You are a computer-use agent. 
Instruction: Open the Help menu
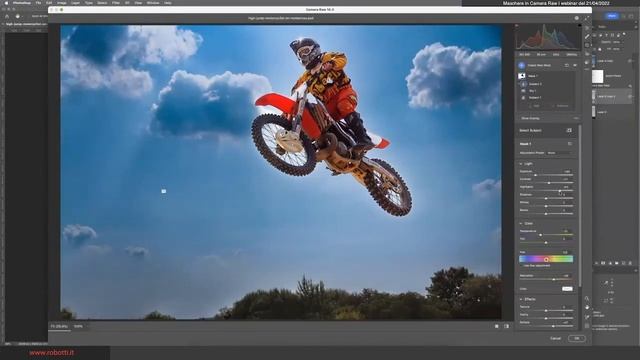point(167,2)
